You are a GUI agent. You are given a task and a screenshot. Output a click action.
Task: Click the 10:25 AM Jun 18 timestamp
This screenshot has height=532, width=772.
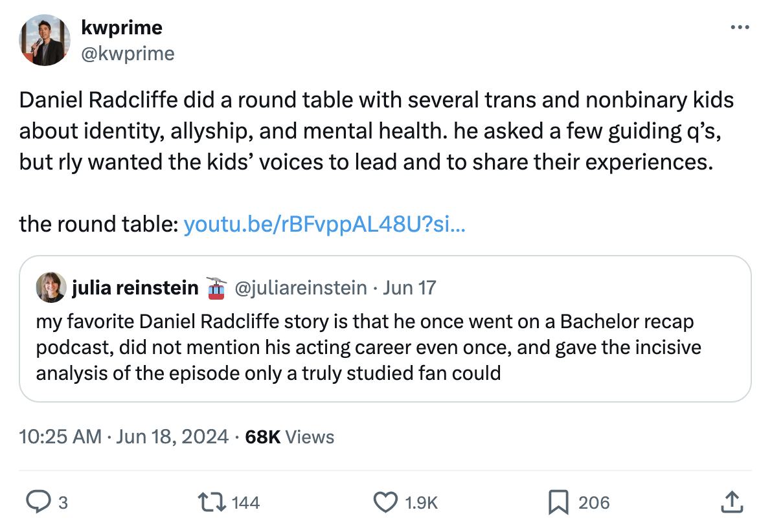[124, 436]
